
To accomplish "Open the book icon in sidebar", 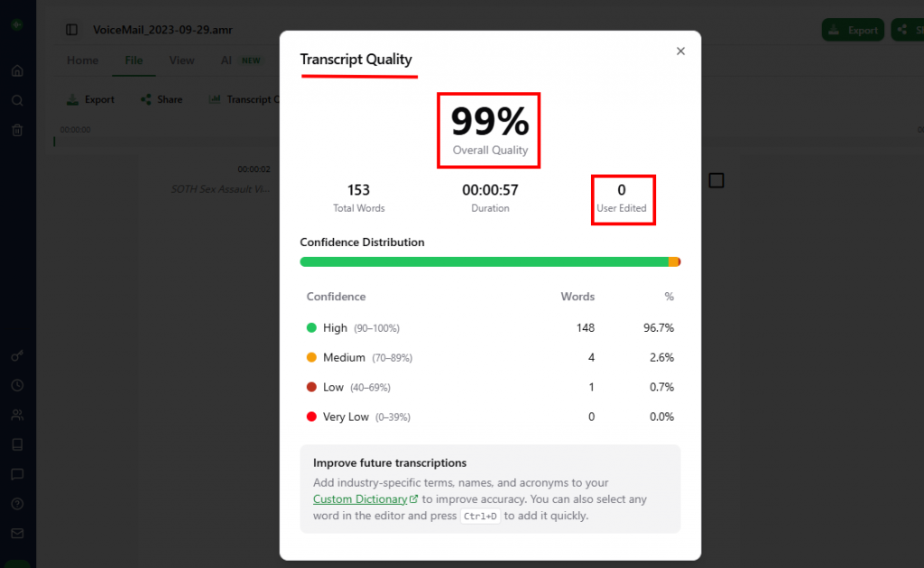I will pos(17,444).
